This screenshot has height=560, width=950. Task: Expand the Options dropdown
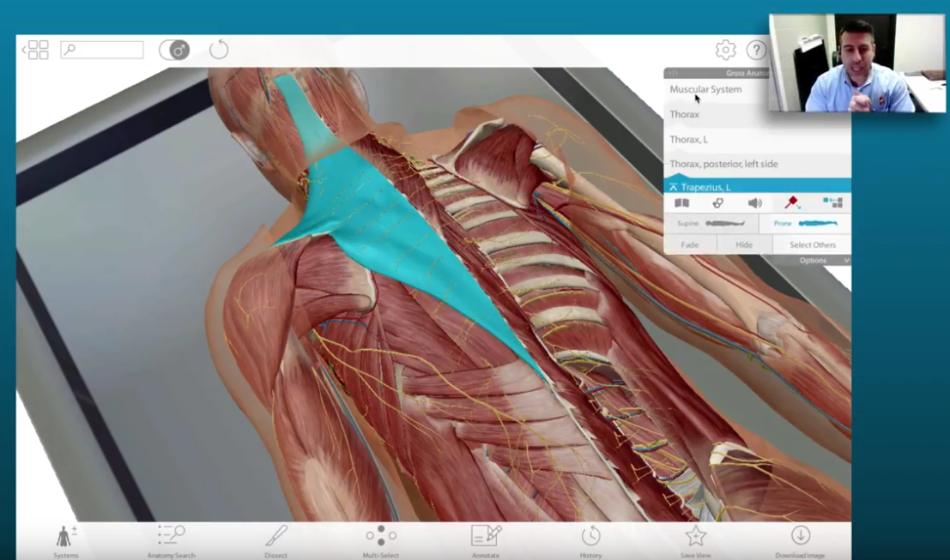pyautogui.click(x=824, y=261)
